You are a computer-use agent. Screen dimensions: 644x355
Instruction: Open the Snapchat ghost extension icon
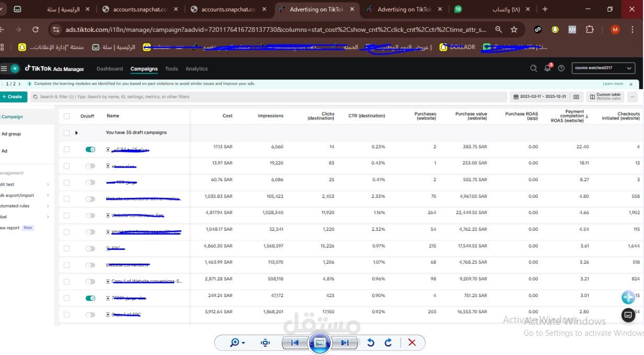555,30
